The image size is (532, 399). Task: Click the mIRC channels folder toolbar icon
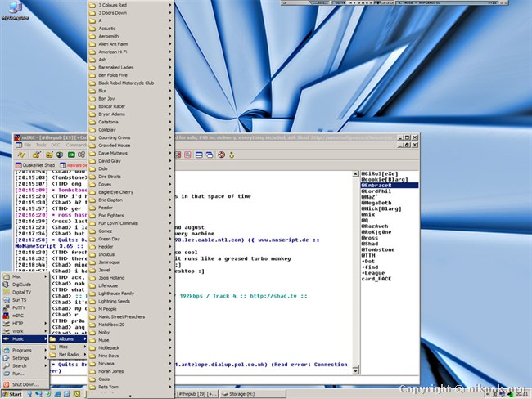pos(49,155)
